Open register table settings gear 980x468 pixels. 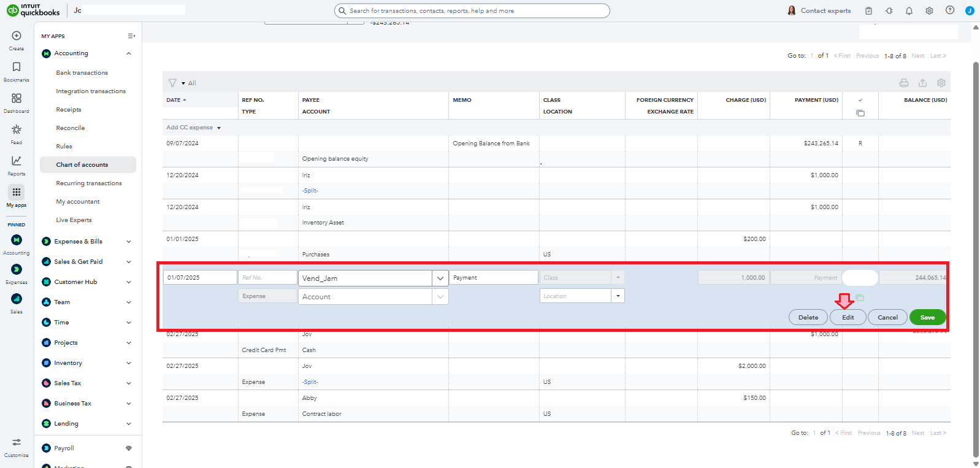pos(941,83)
